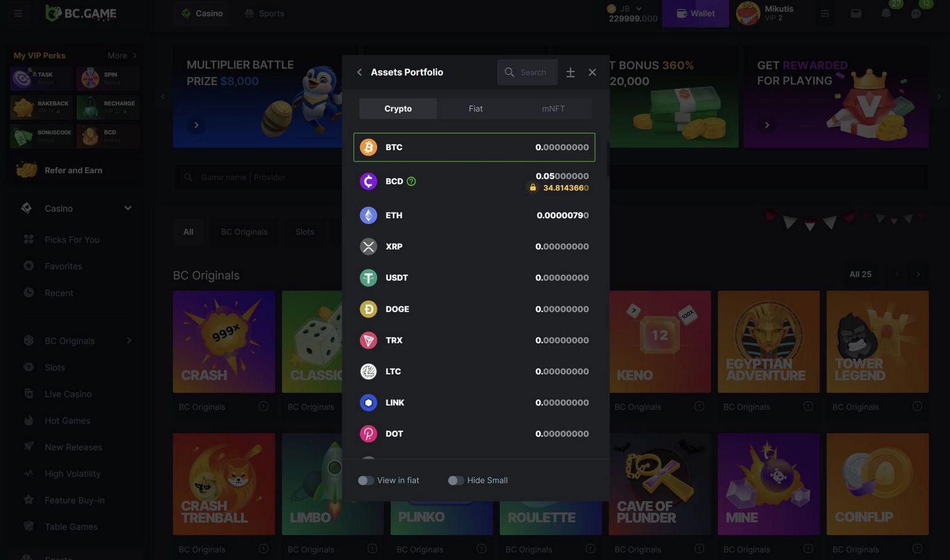Click the asset list scrollbar

607,161
